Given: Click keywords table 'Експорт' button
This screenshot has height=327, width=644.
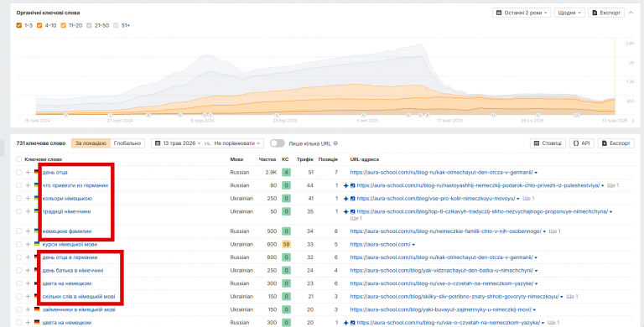Looking at the screenshot, I should 616,143.
